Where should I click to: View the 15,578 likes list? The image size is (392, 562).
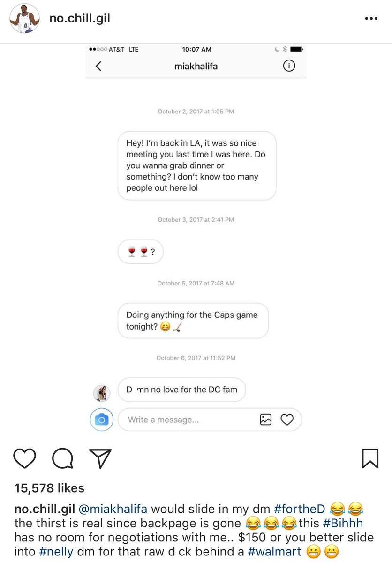coord(50,488)
